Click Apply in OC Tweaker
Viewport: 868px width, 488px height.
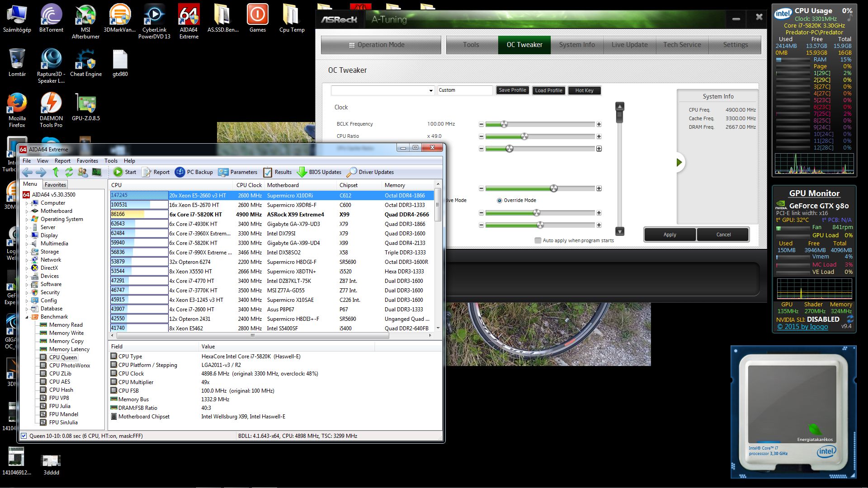670,235
